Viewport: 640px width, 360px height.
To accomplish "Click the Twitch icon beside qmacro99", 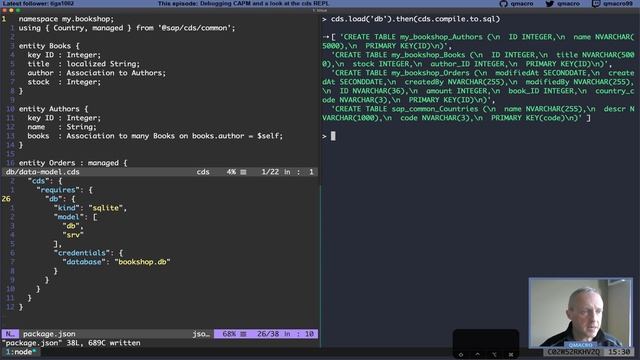I will [x=596, y=4].
